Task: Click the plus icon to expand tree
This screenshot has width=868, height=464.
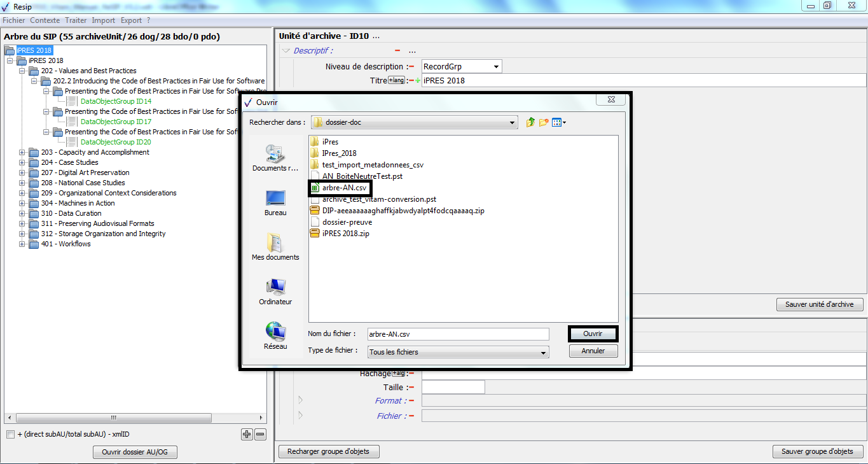Action: click(x=247, y=435)
